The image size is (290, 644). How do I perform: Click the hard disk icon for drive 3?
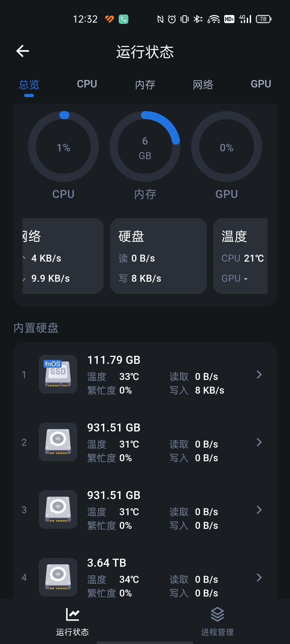click(x=58, y=510)
